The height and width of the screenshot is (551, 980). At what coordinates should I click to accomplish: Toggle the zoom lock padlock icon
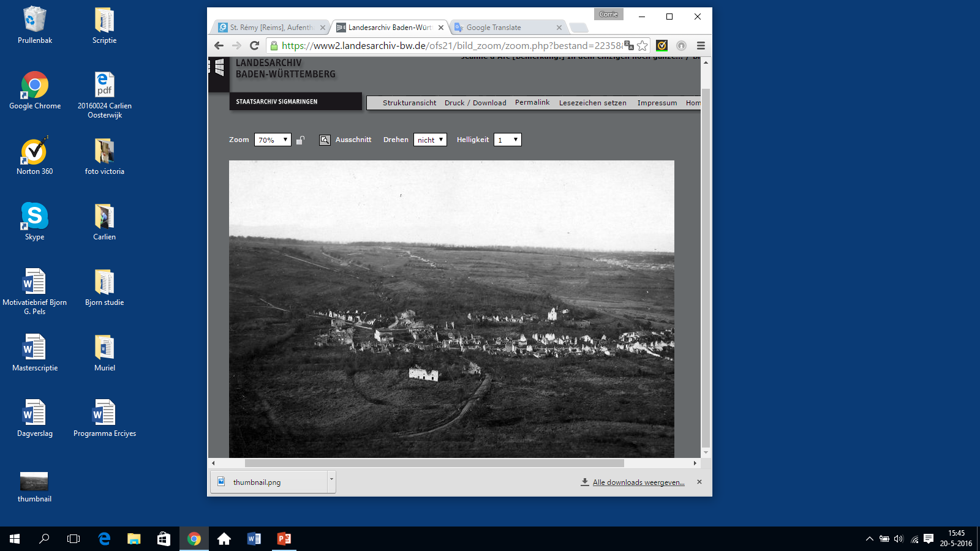pyautogui.click(x=300, y=140)
